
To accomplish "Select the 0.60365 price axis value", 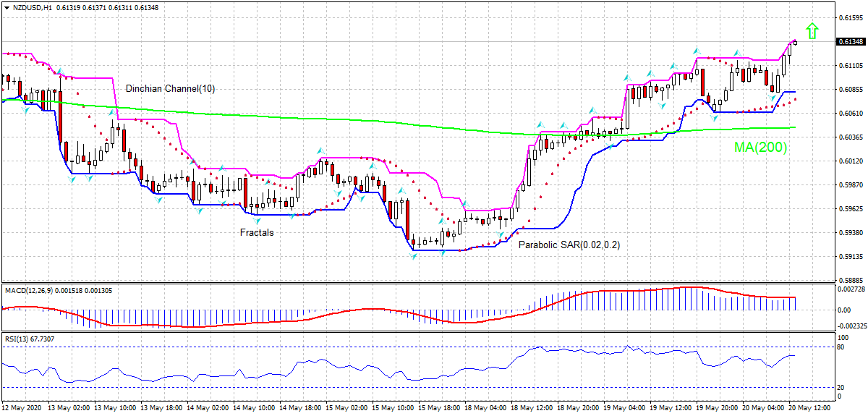I will [x=851, y=137].
